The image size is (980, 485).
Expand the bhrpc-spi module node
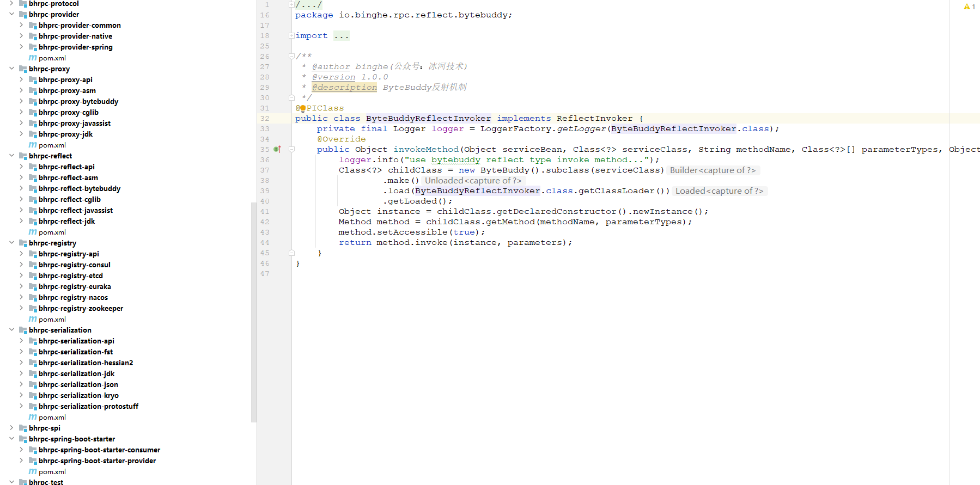pyautogui.click(x=11, y=428)
